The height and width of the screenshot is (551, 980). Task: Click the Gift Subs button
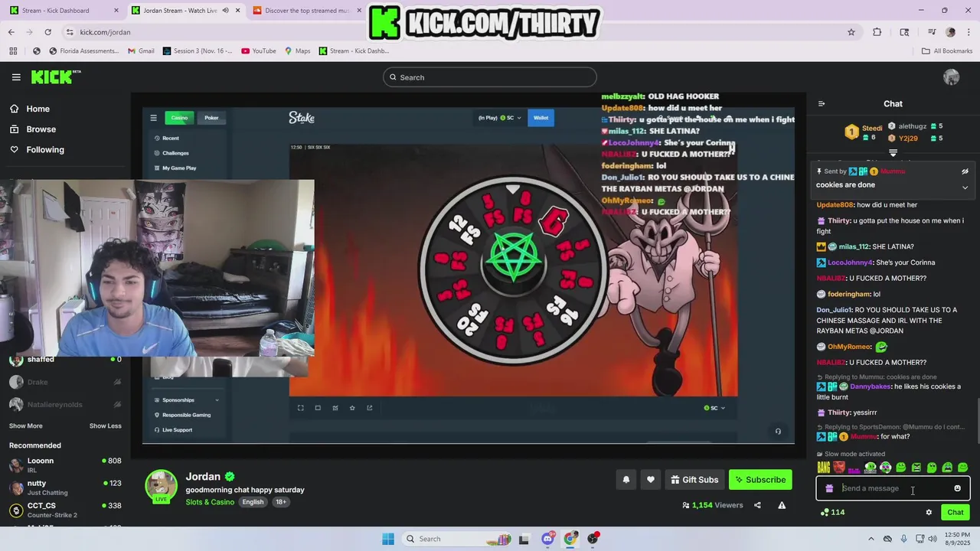694,480
